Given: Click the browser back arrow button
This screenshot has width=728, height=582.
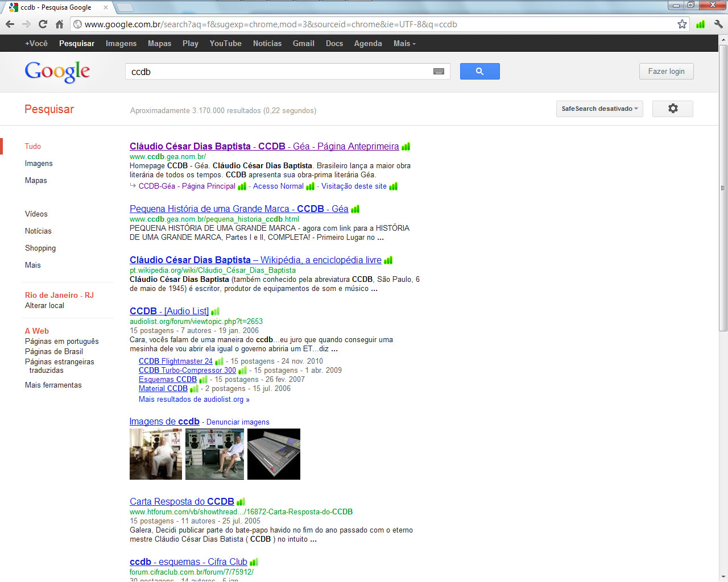Looking at the screenshot, I should 10,24.
